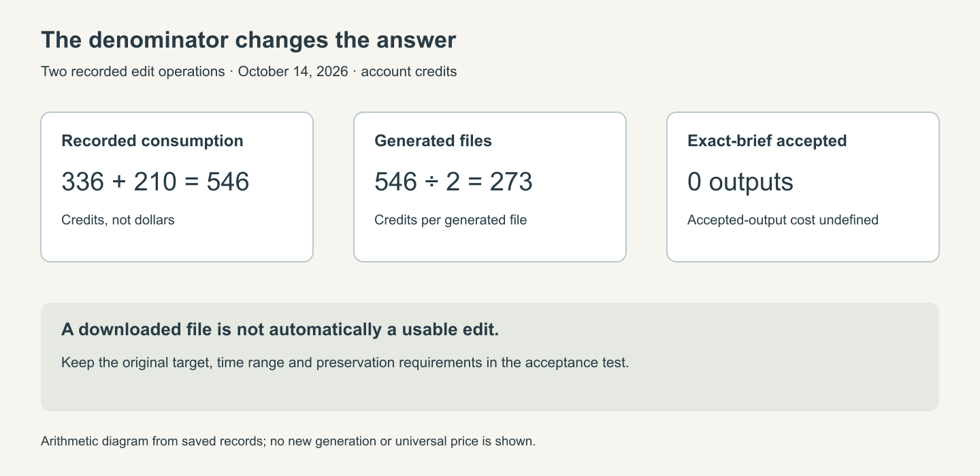Select the '0 outputs' value
This screenshot has width=980, height=476.
click(740, 182)
